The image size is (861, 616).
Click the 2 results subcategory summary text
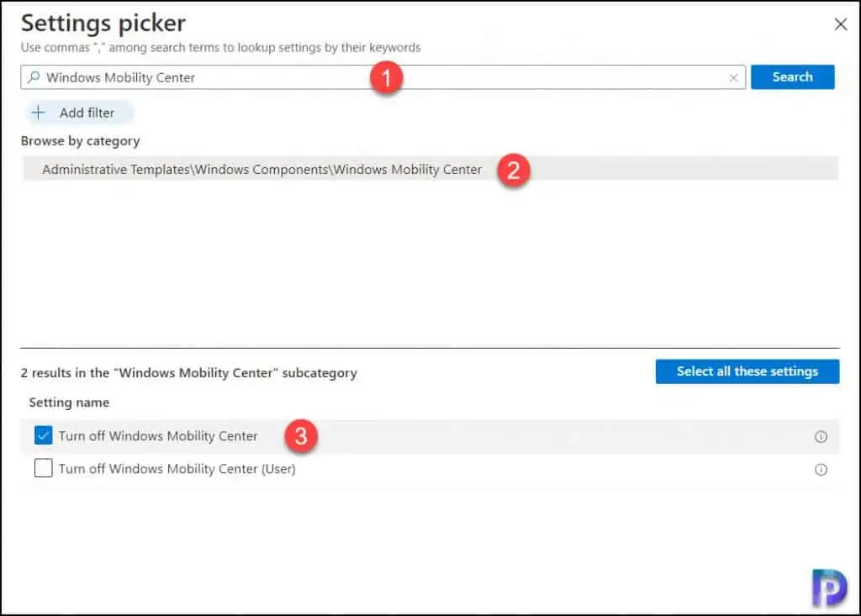(189, 373)
